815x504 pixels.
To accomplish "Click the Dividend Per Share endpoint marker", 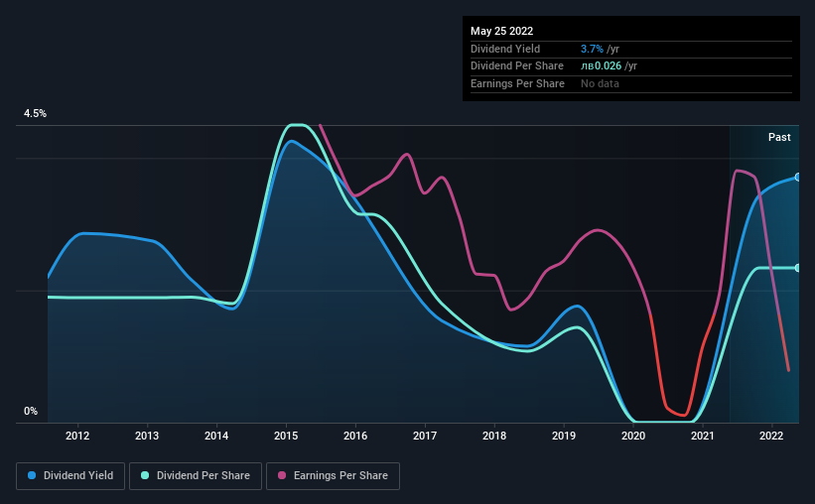I will (x=797, y=268).
